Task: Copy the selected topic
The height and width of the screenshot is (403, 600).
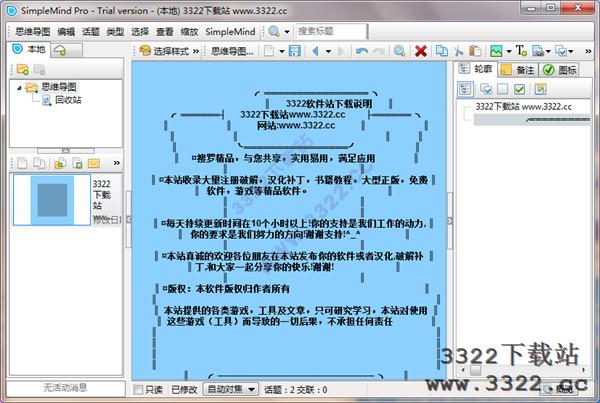Action: tap(442, 51)
